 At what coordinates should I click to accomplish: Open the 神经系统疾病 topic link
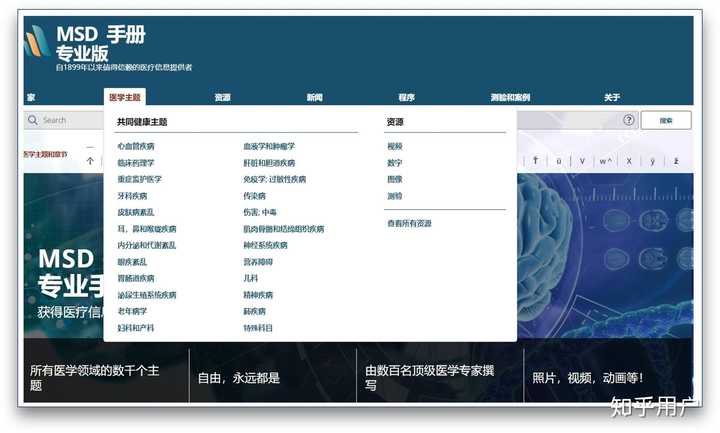coord(265,245)
